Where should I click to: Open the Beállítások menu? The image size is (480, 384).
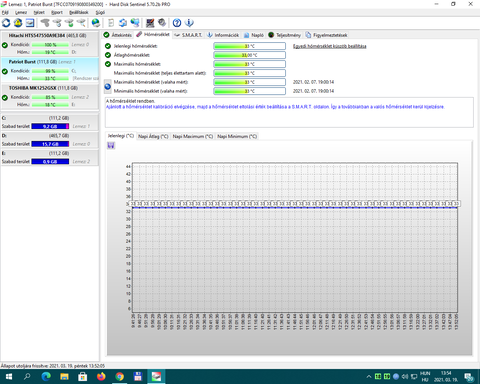pos(79,12)
